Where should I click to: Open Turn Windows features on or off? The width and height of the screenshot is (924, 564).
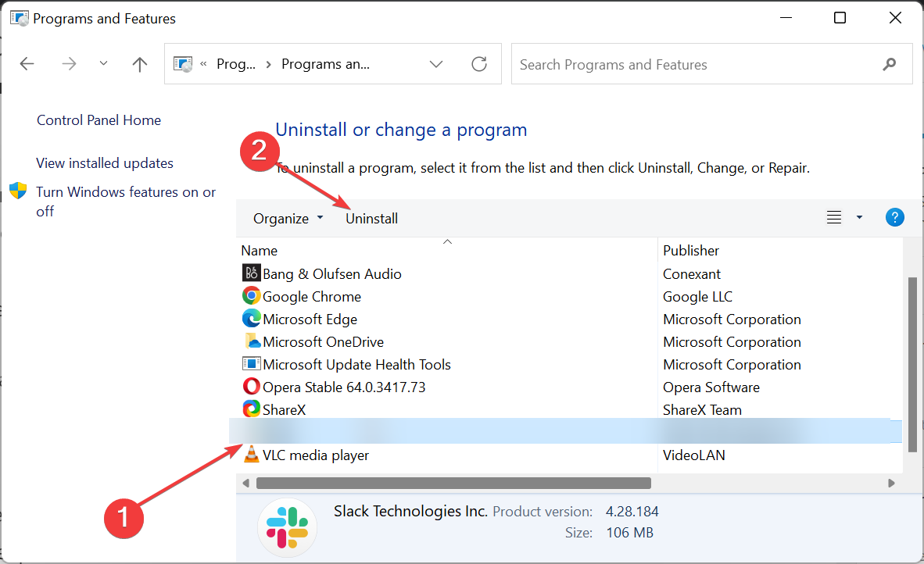point(126,202)
